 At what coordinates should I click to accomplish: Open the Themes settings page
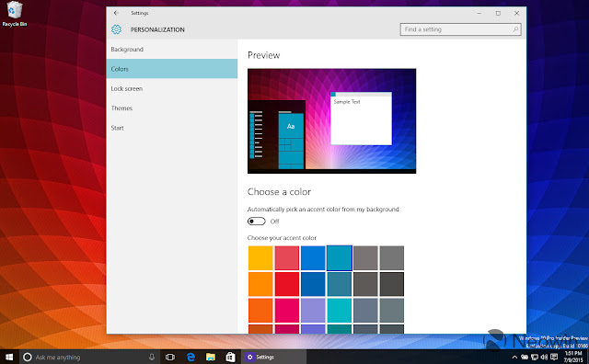(x=172, y=108)
